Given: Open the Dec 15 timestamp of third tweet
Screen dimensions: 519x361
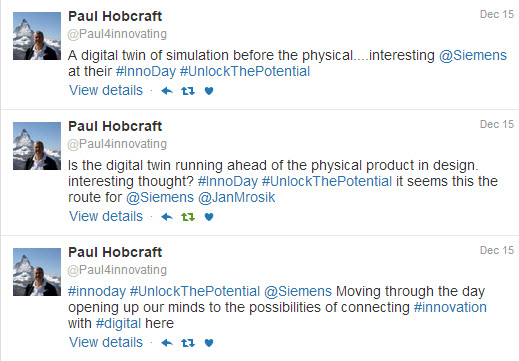Looking at the screenshot, I should click(x=497, y=250).
